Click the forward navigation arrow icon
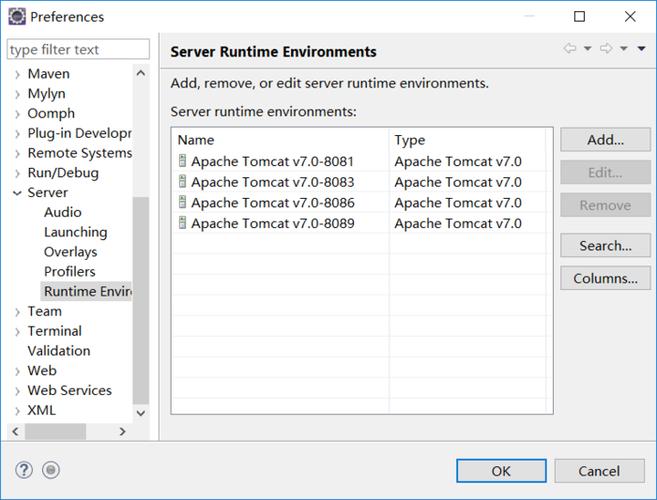This screenshot has height=500, width=657. click(x=606, y=48)
